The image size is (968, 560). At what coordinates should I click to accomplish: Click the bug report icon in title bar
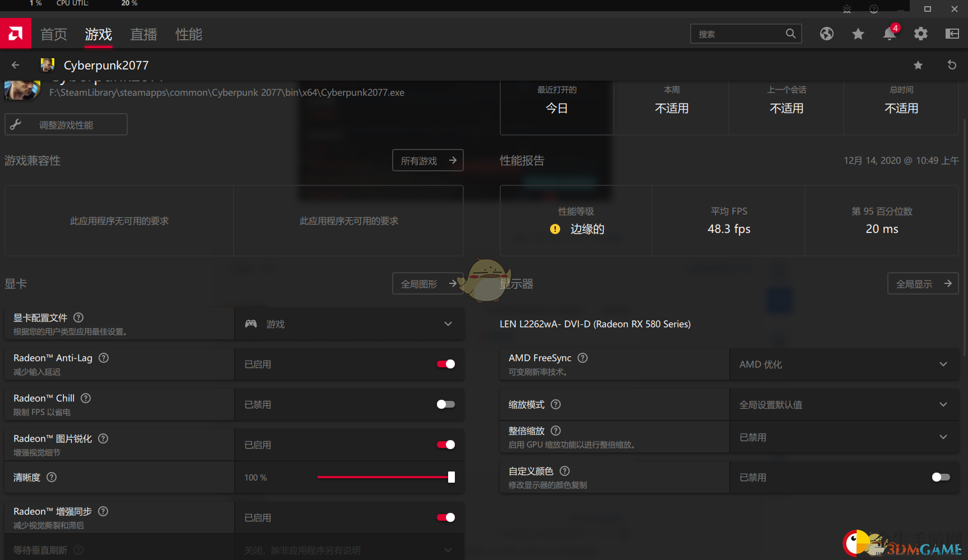[847, 9]
